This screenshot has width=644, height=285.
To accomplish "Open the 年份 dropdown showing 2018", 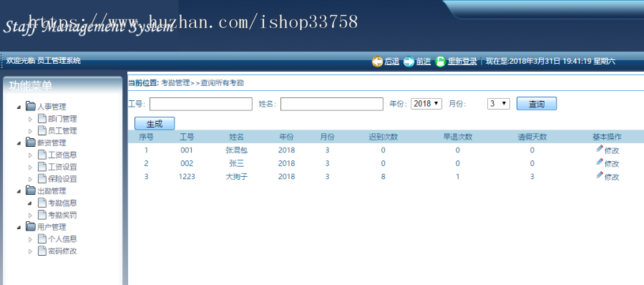I will coord(426,104).
